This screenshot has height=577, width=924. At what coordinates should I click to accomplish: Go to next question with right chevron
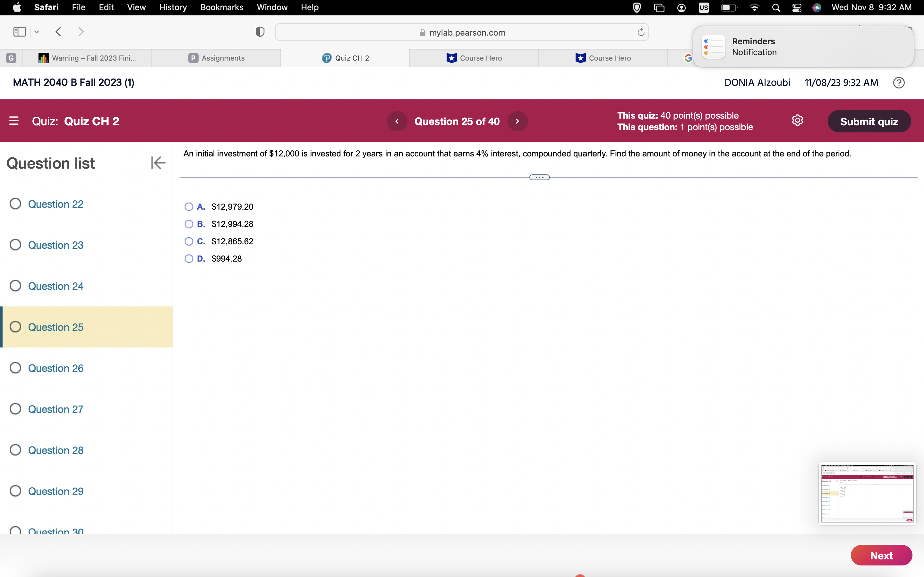coord(518,121)
